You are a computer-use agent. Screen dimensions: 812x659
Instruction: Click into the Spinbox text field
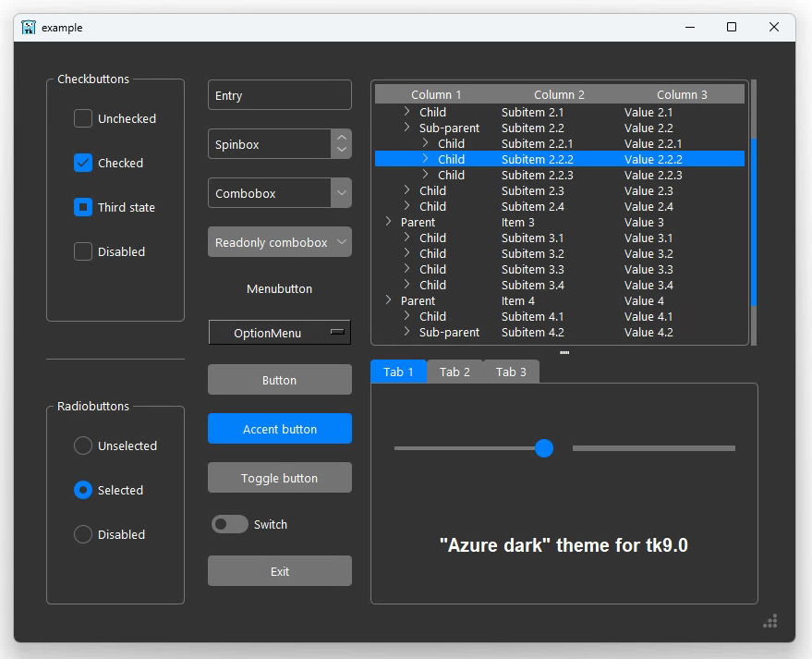pyautogui.click(x=270, y=144)
